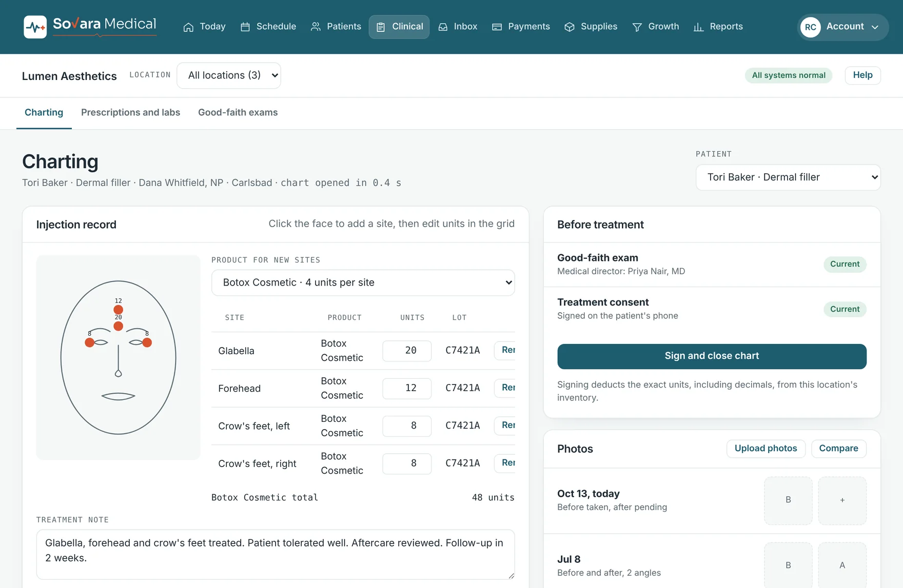Edit Crow's feet, right units field
The width and height of the screenshot is (903, 588).
(407, 463)
